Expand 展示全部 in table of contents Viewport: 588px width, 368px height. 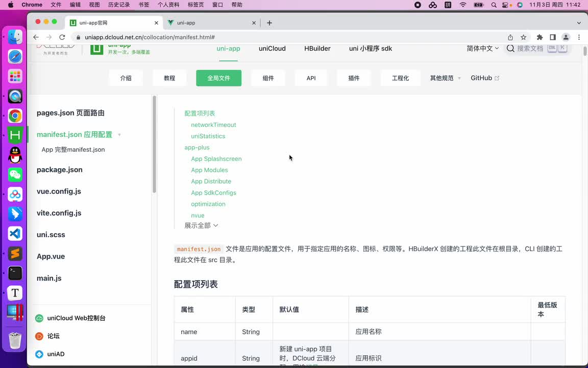click(x=201, y=226)
